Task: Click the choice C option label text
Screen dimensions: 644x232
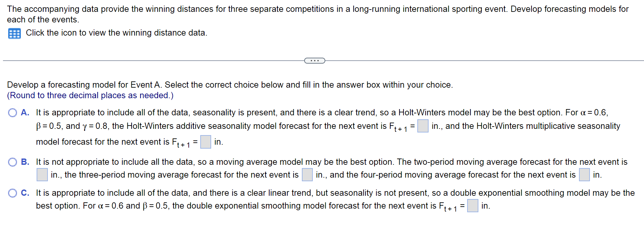Action: (25, 193)
